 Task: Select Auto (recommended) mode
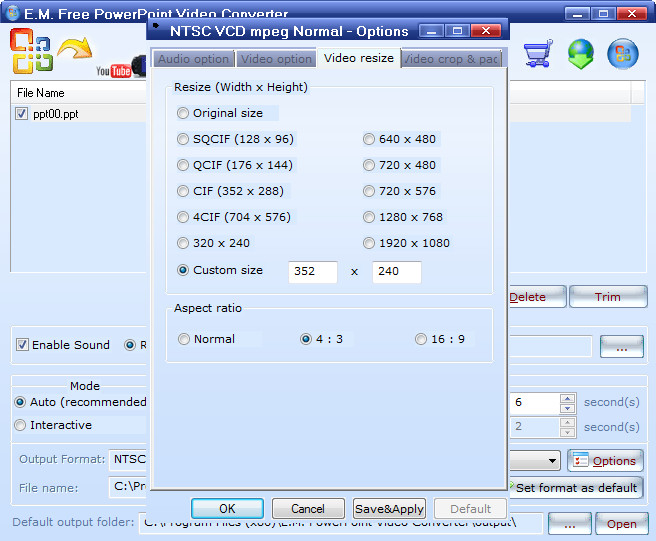coord(20,402)
